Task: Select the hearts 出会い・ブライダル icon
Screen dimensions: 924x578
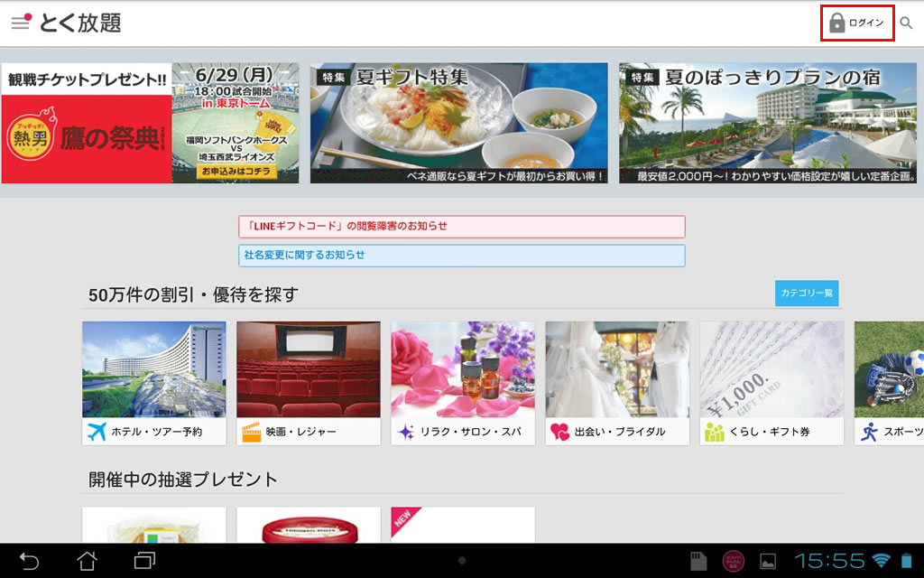Action: 560,432
